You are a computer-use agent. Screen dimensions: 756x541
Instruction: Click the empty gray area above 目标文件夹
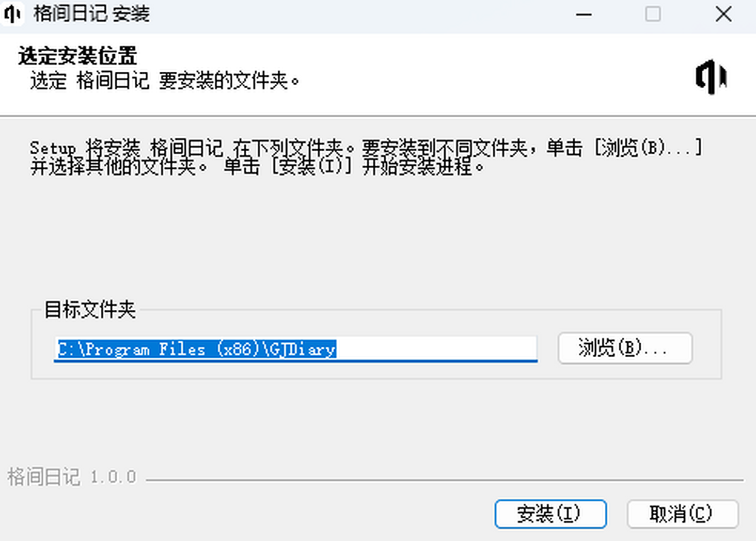tap(378, 239)
